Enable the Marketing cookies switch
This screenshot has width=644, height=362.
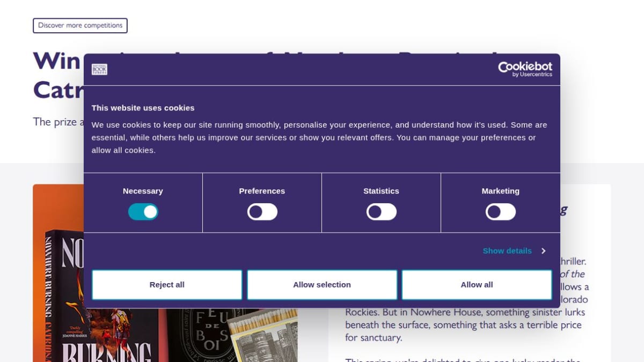[501, 212]
